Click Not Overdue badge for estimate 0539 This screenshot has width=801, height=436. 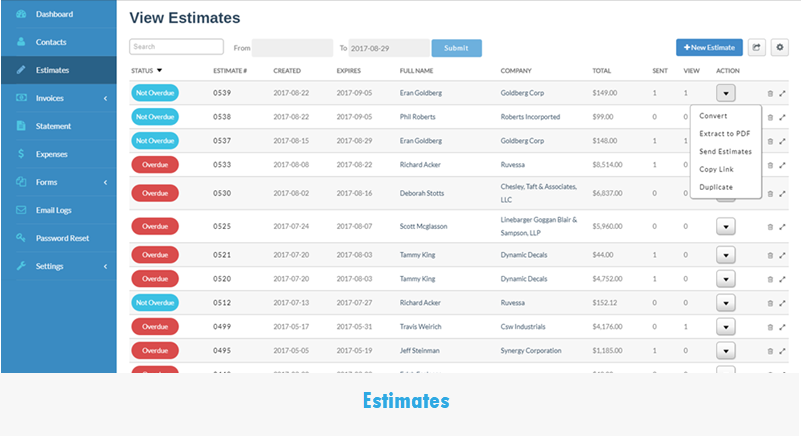[155, 93]
